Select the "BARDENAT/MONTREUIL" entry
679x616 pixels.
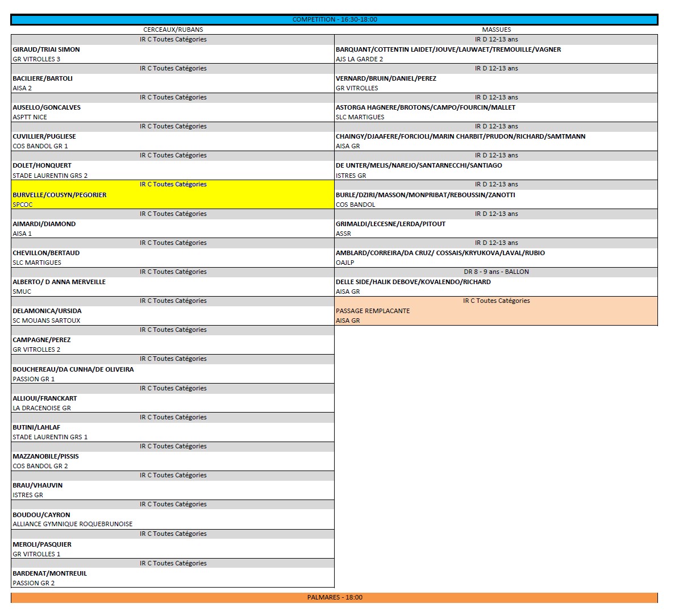tap(50, 573)
